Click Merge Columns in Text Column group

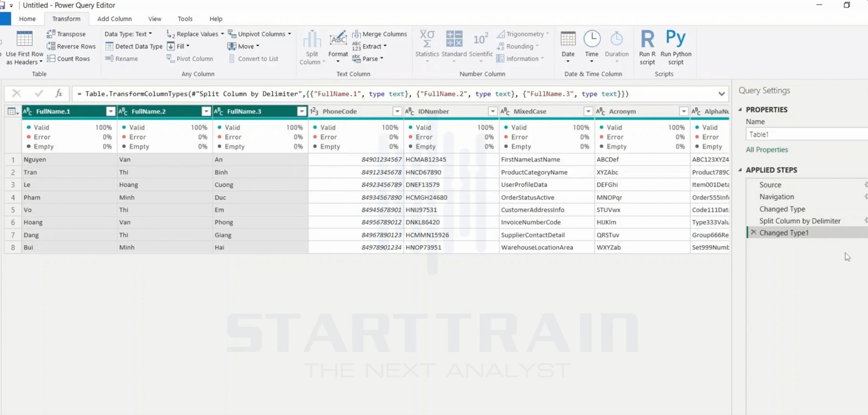tap(379, 34)
